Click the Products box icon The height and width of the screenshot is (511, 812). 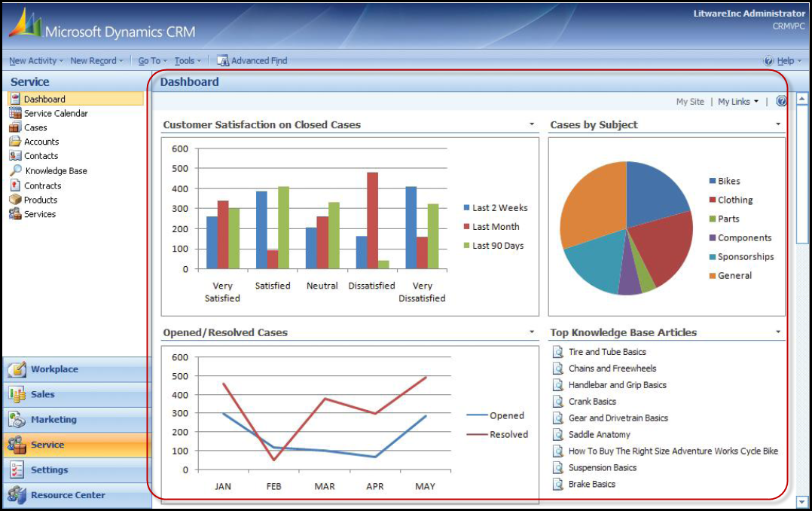pyautogui.click(x=15, y=200)
